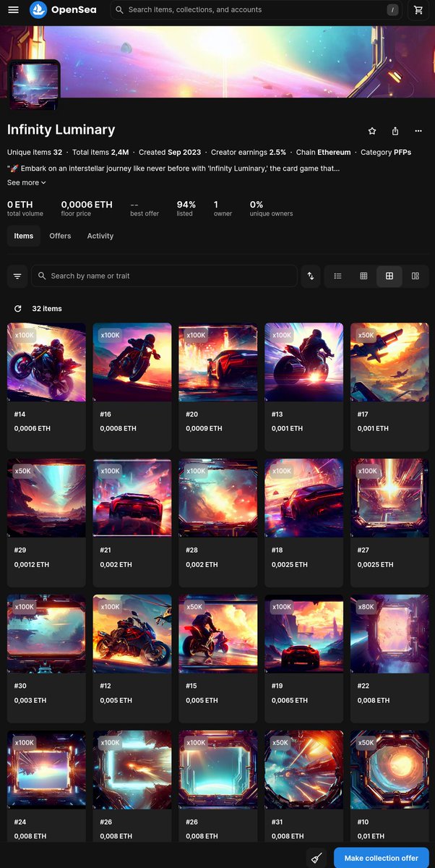Screen dimensions: 435x868
Task: Select the Items tab
Action: (x=24, y=236)
